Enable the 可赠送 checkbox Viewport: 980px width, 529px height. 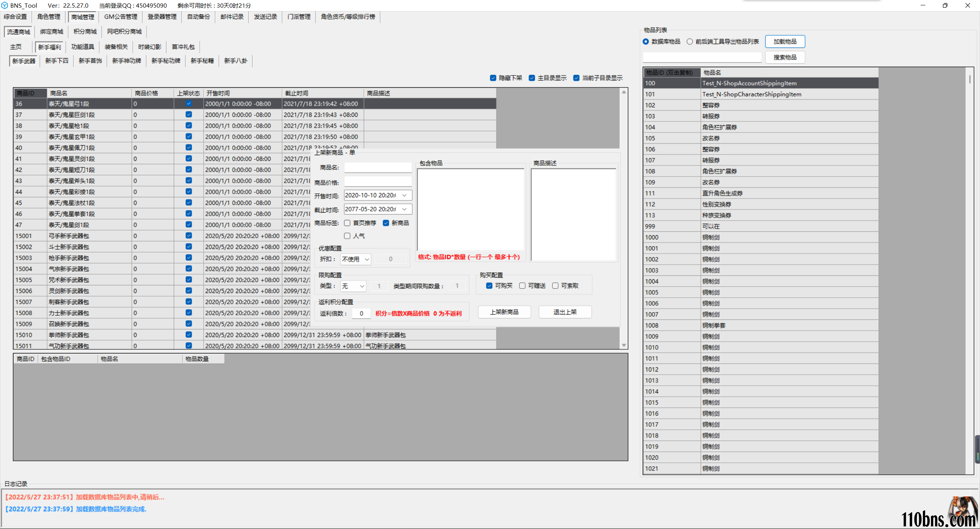coord(522,286)
